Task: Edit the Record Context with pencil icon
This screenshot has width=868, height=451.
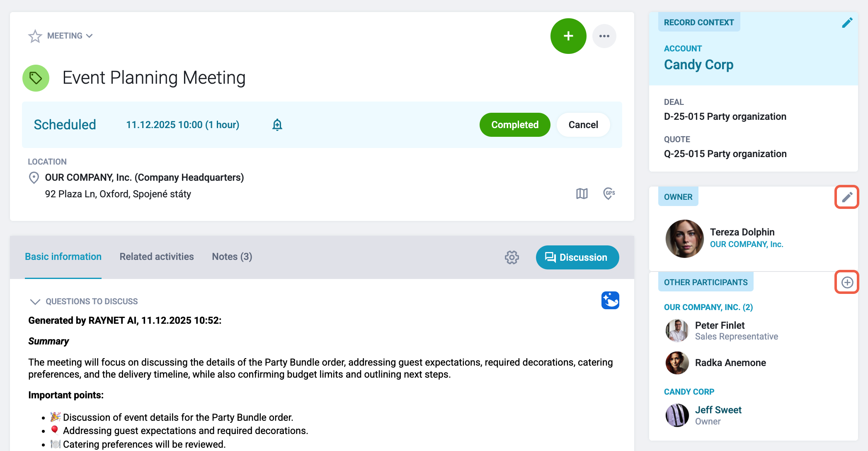Action: pos(847,23)
